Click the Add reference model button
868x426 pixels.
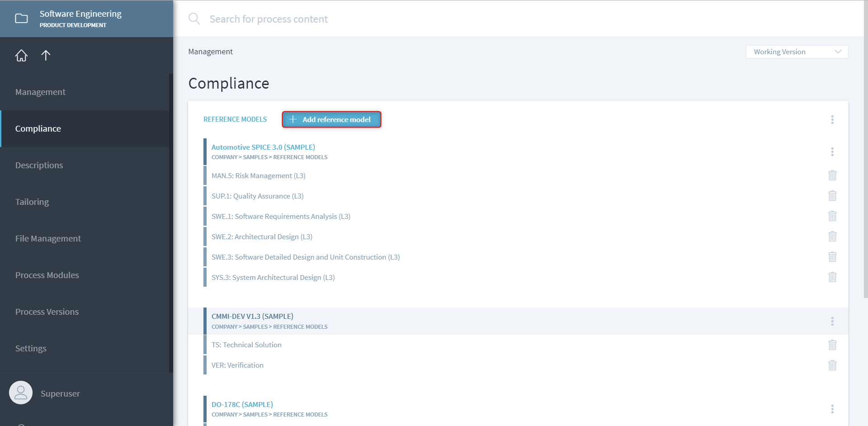pos(331,119)
